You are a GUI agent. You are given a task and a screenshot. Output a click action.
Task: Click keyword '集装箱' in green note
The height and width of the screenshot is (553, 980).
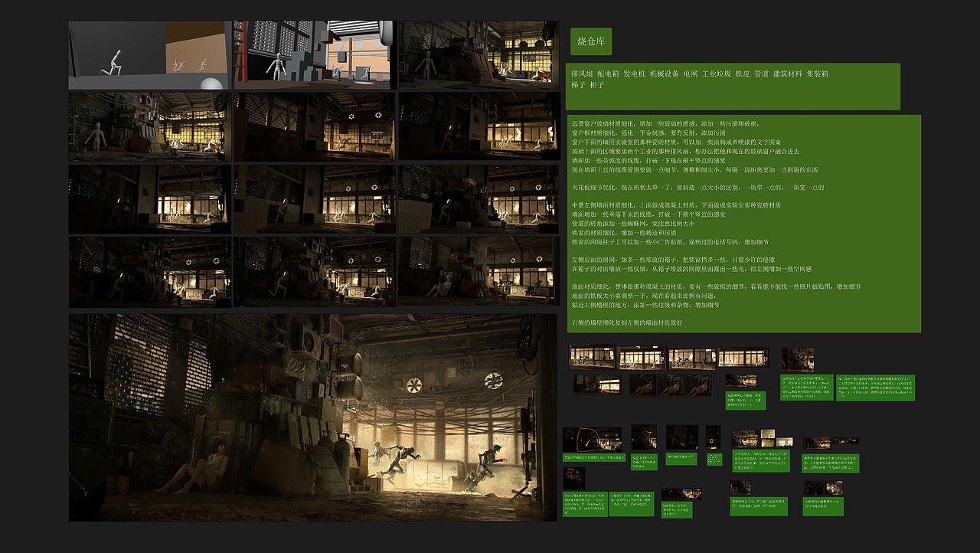point(818,74)
